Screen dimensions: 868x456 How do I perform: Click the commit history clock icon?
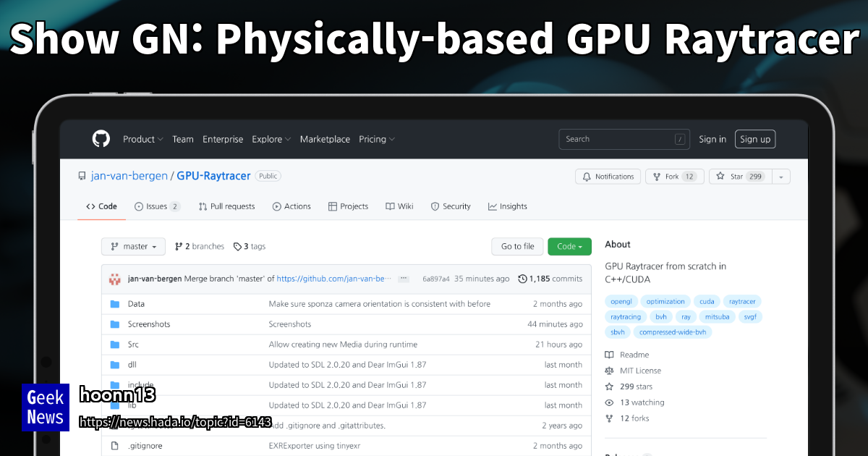522,279
